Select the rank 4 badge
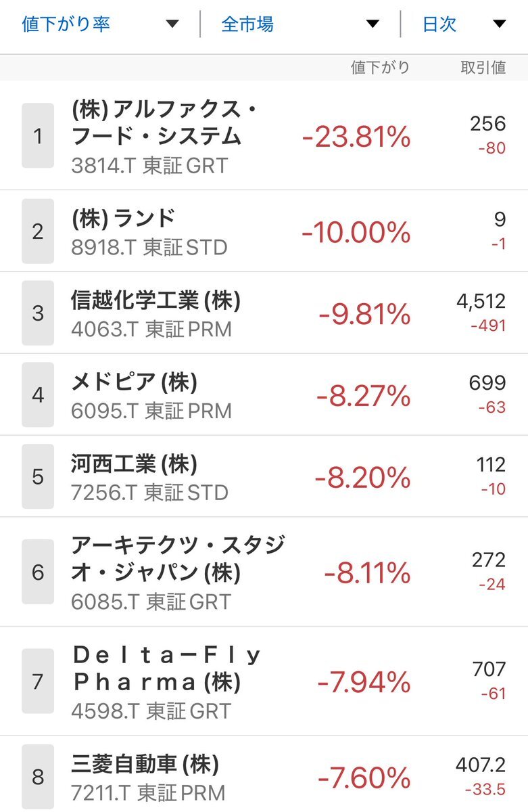528x812 pixels. tap(38, 394)
